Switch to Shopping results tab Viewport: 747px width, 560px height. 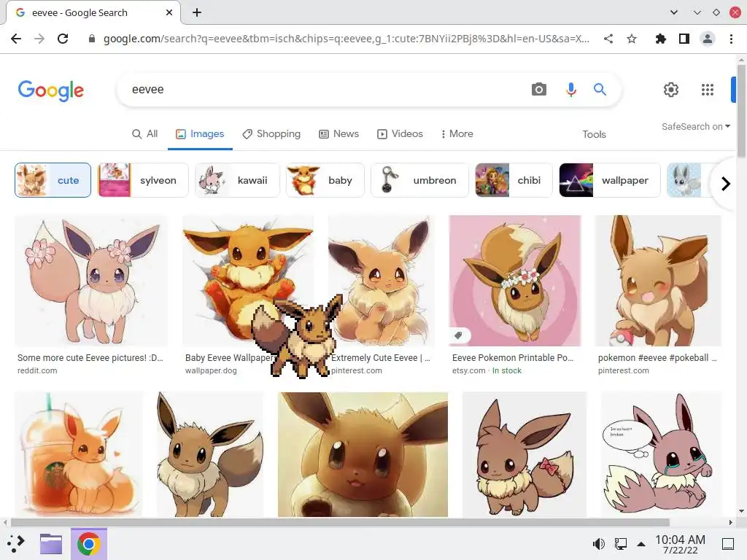coord(271,134)
